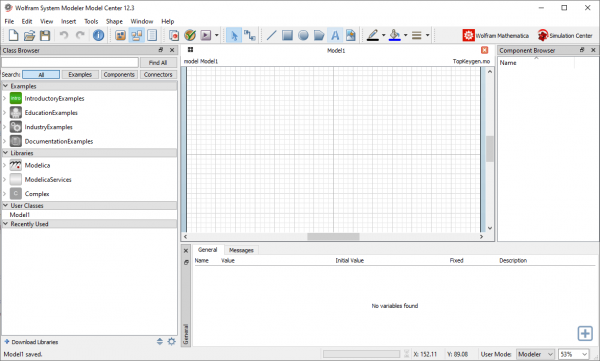Open the Edit menu
This screenshot has height=361, width=600.
[27, 21]
